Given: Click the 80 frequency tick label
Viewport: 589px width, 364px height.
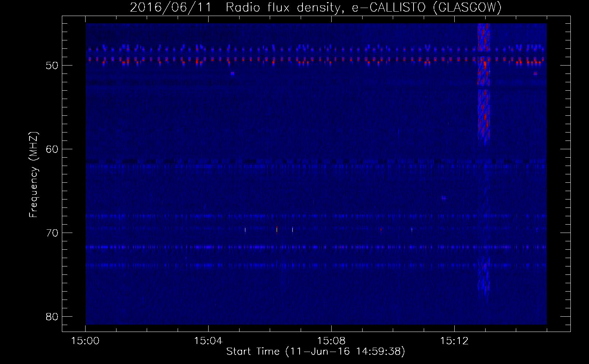Looking at the screenshot, I should 52,316.
